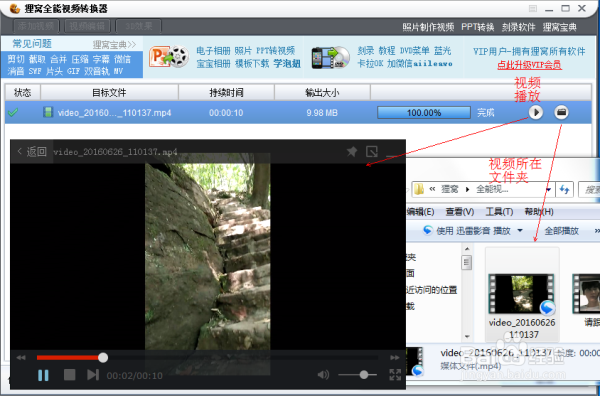Click the rewind icon on the player

[x=21, y=358]
